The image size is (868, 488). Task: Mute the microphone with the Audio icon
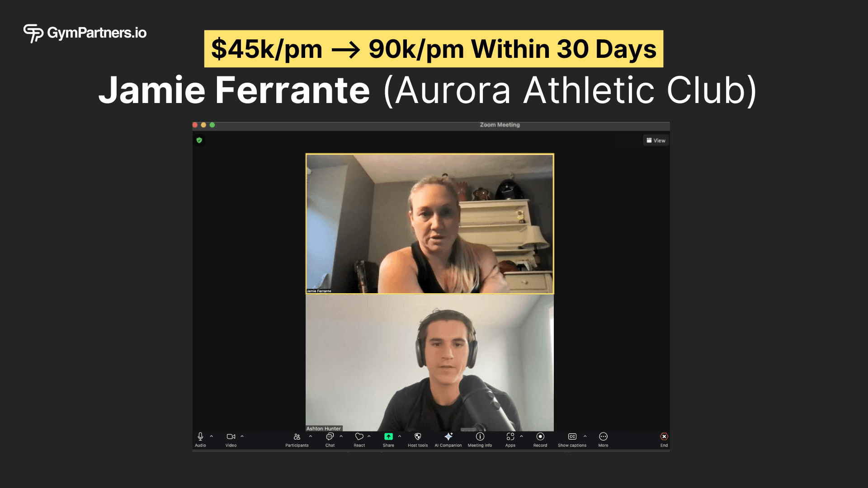point(200,436)
